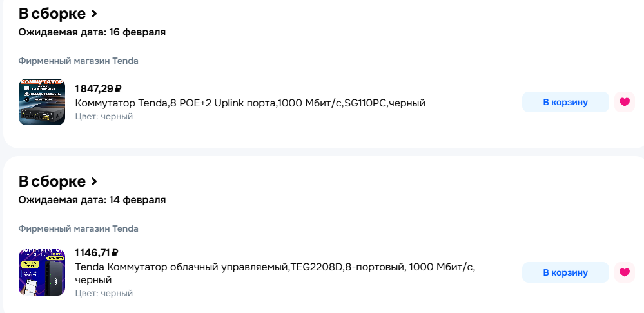
Task: Click Цвет: черный under the SG110PC switch
Action: [x=104, y=117]
